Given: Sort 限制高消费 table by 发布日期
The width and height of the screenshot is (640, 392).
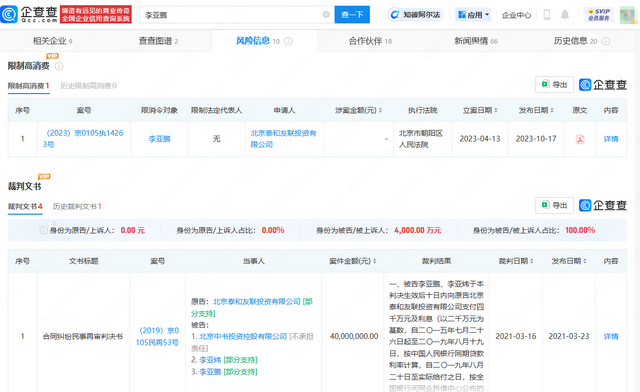Looking at the screenshot, I should point(552,110).
